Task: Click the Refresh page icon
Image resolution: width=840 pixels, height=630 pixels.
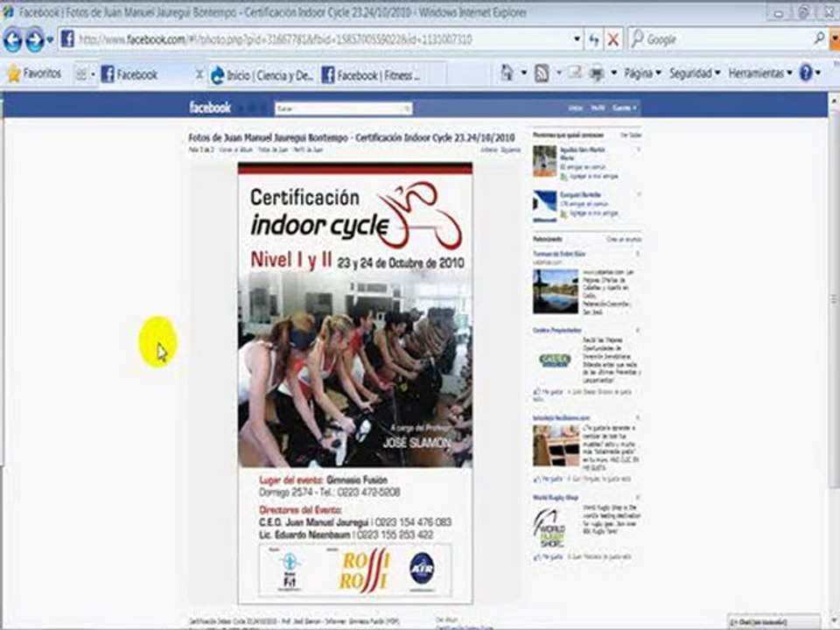Action: point(594,39)
